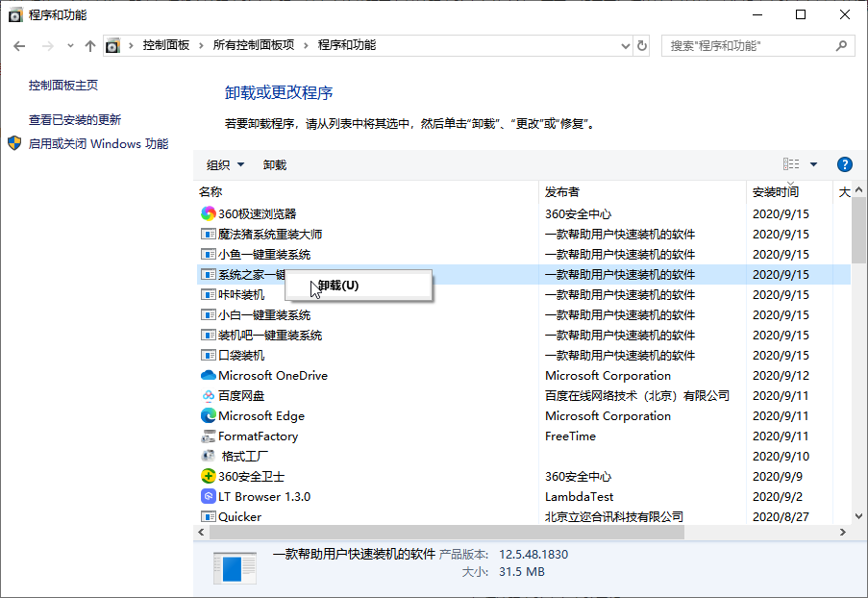The width and height of the screenshot is (868, 598).
Task: Open 启用或关闭 Windows 功能 link
Action: tap(99, 144)
